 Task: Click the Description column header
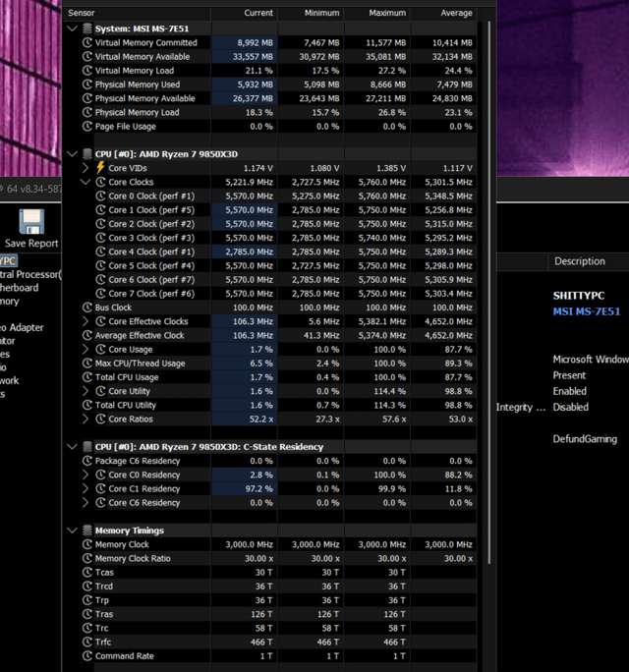pos(579,261)
